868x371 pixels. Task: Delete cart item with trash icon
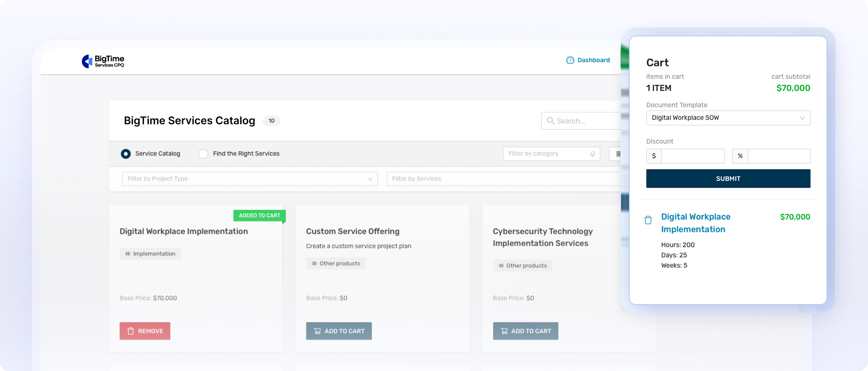click(x=648, y=220)
